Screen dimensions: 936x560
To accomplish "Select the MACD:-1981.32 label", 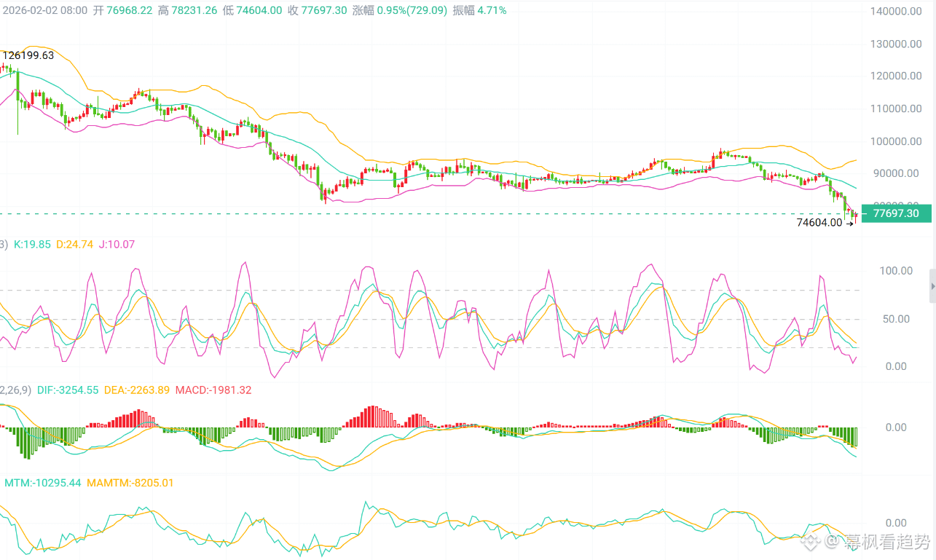I will (x=213, y=390).
